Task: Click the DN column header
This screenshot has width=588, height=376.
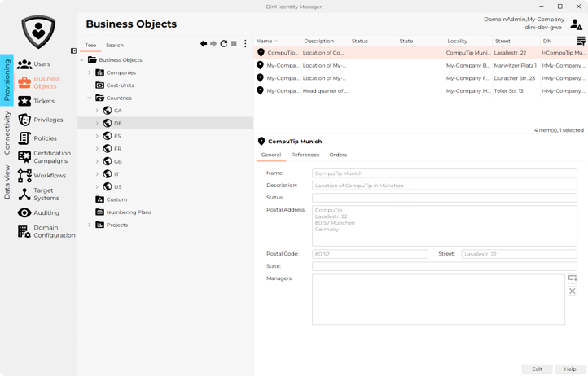Action: point(558,41)
